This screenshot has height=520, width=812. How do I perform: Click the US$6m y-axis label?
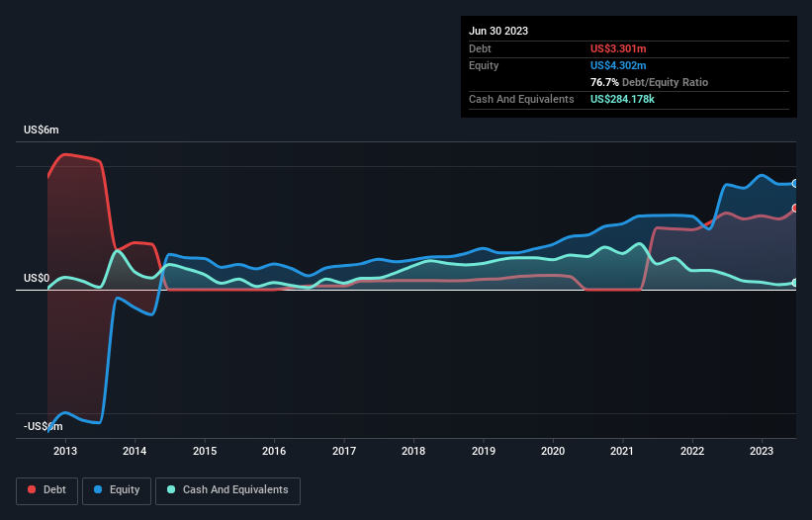point(42,130)
